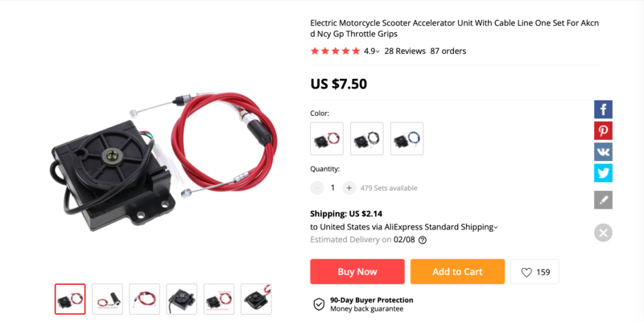
Task: Open the 28 Reviews link
Action: click(x=405, y=52)
